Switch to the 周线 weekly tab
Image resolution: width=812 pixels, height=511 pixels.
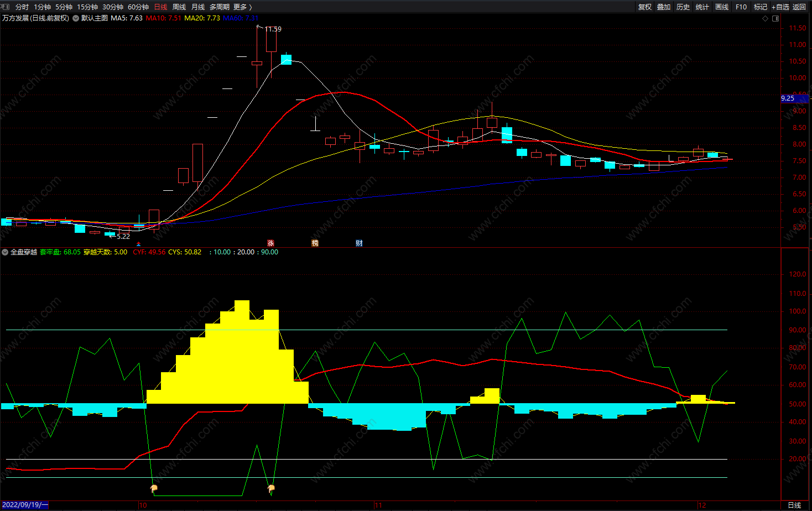179,7
